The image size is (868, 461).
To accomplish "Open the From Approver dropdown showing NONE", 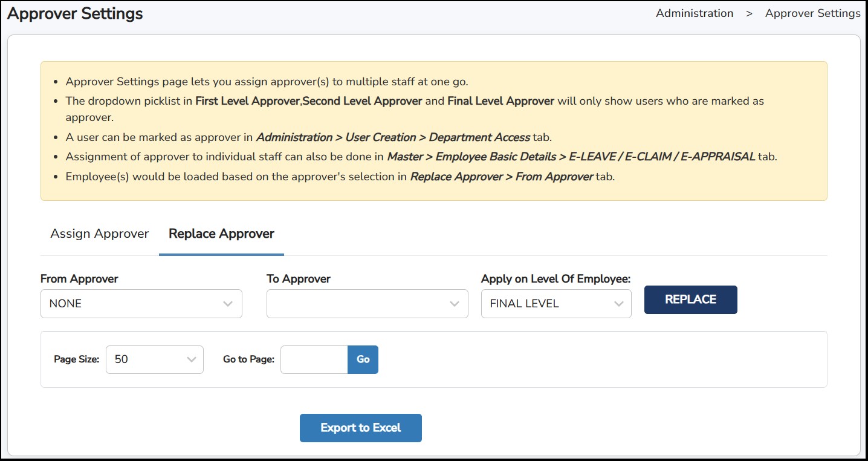I will click(x=141, y=303).
